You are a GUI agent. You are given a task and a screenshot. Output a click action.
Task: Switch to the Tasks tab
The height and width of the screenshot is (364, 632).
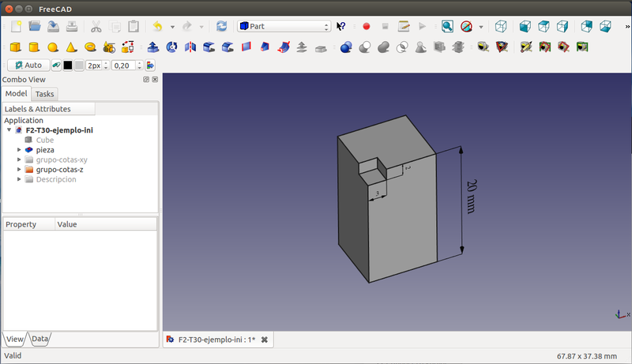45,93
